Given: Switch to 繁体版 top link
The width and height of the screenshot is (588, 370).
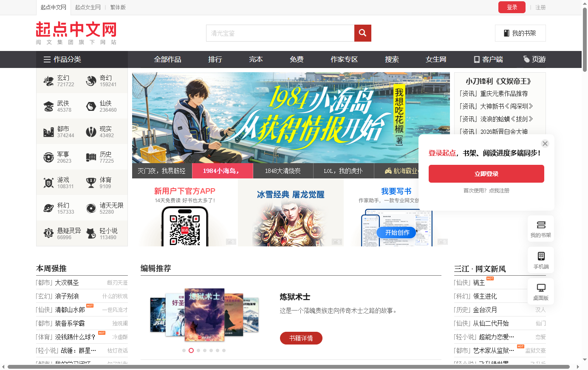Looking at the screenshot, I should pos(118,7).
